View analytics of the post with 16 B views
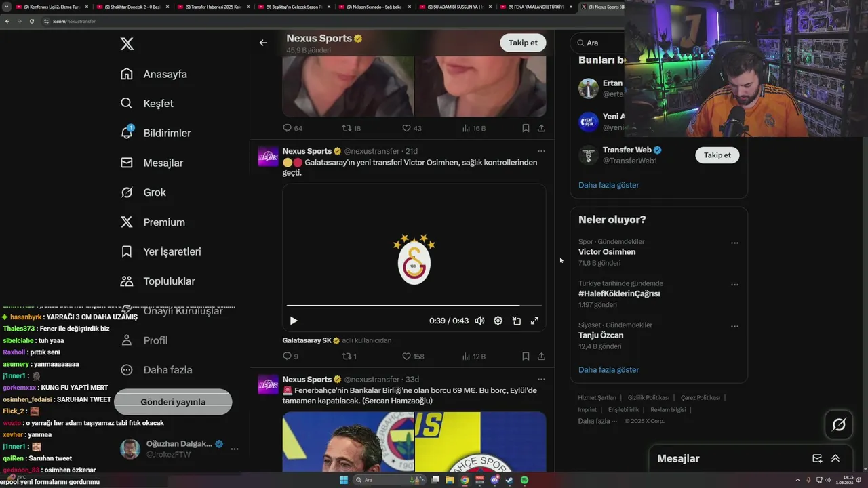The height and width of the screenshot is (488, 868). pyautogui.click(x=474, y=128)
